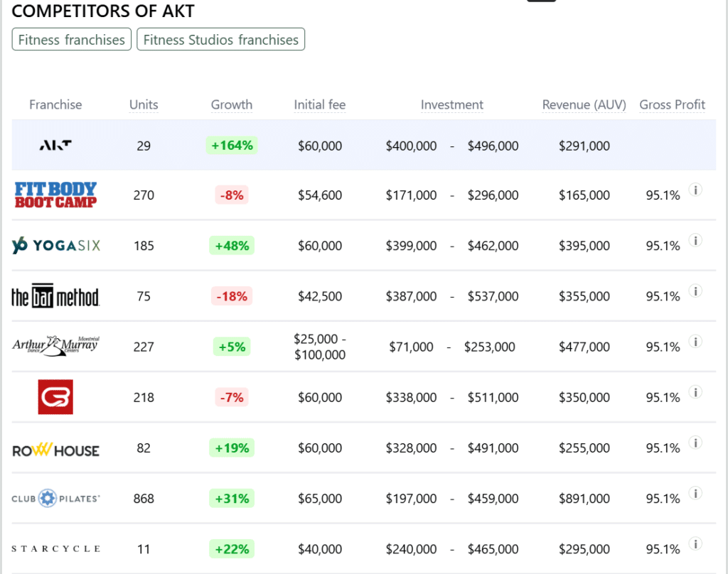Viewport: 728px width, 574px height.
Task: Select the $240,000 investment minimum
Action: pyautogui.click(x=411, y=549)
